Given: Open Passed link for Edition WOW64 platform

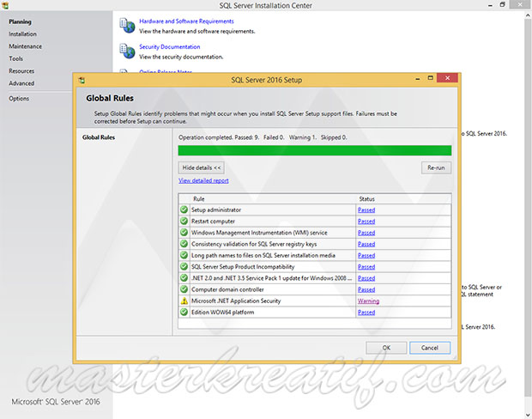Looking at the screenshot, I should (366, 312).
